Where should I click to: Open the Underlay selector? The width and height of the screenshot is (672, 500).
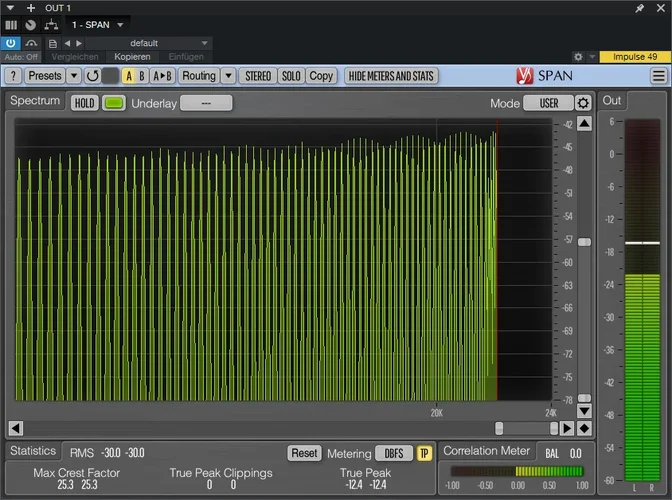[x=206, y=103]
